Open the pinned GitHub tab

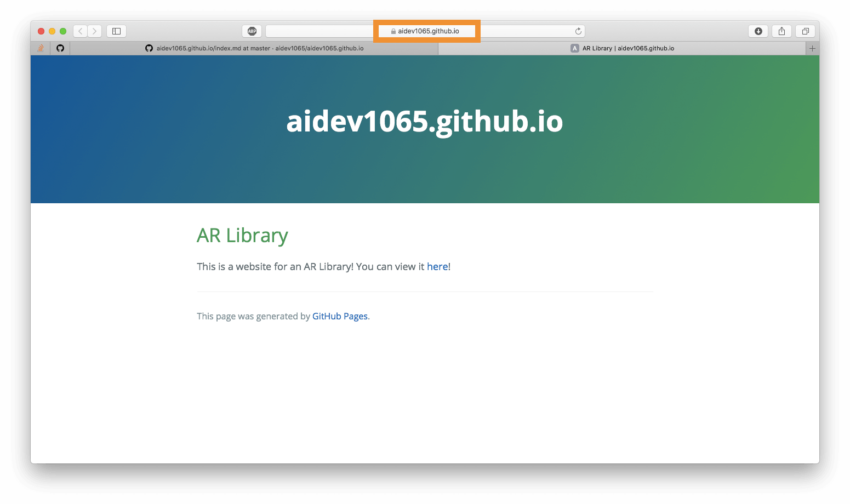click(60, 48)
